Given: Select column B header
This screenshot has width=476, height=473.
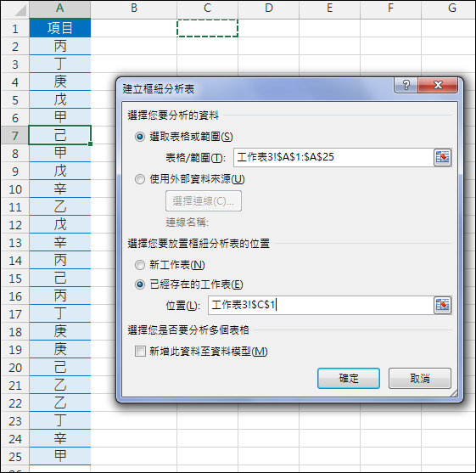Looking at the screenshot, I should coord(133,8).
